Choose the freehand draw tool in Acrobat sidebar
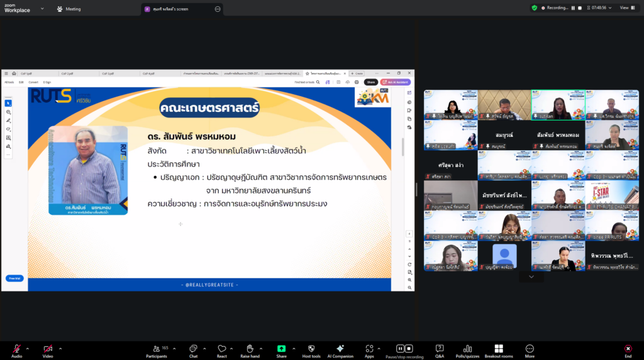The width and height of the screenshot is (644, 360). (x=8, y=129)
